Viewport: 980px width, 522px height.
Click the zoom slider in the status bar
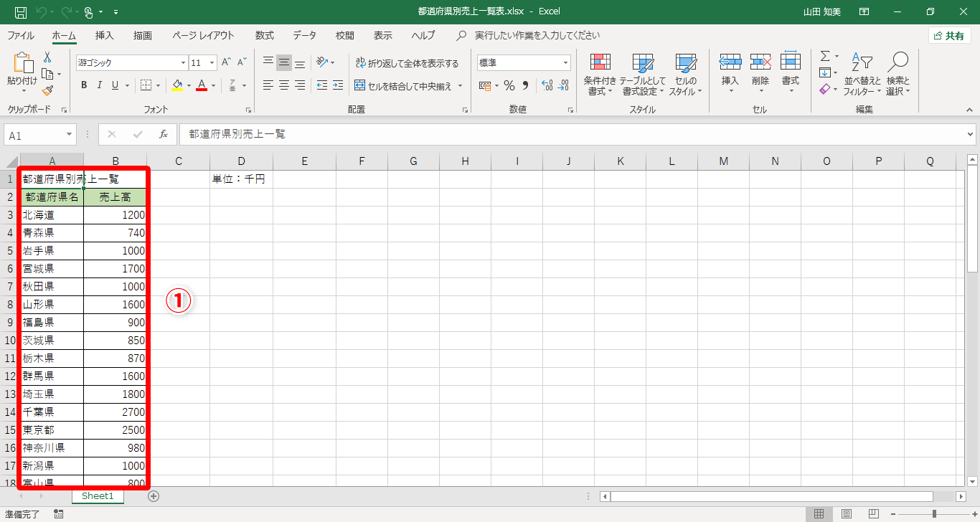(x=933, y=514)
